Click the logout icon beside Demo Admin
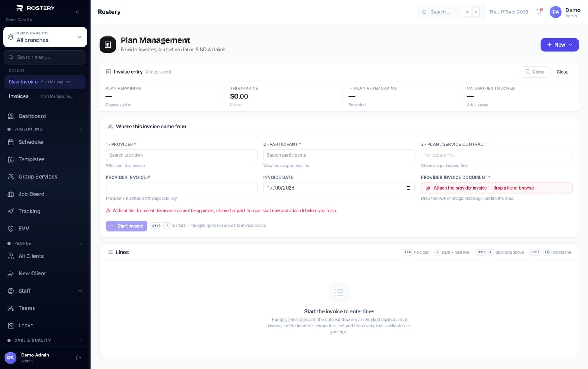Screen dimensions: 588x369 [x=79, y=358]
